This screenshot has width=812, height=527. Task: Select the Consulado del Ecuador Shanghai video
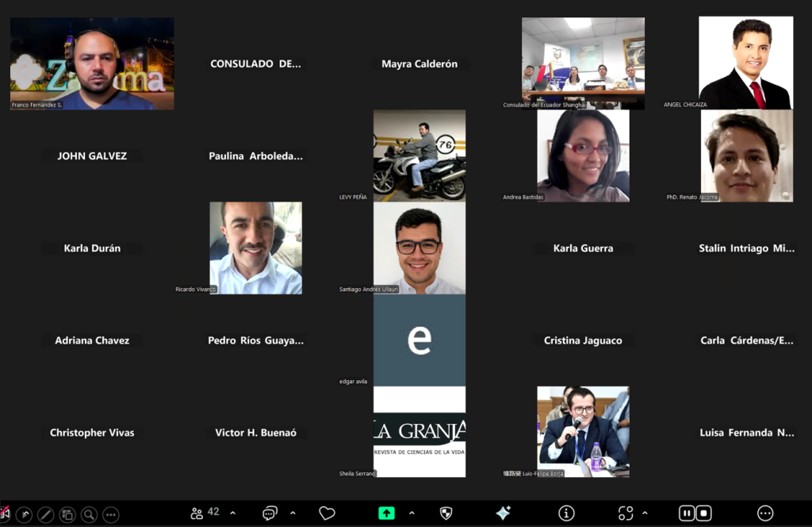tap(583, 63)
